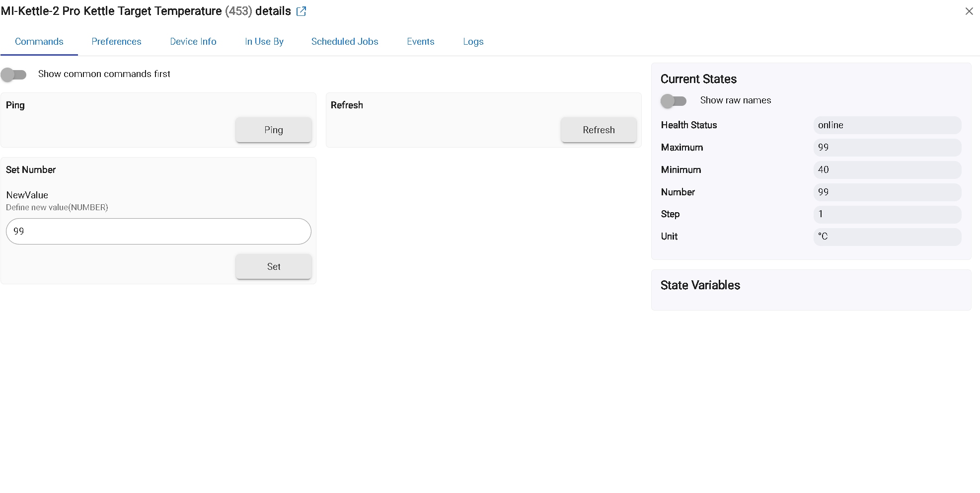The width and height of the screenshot is (980, 493).
Task: Select the In Use By tab
Action: (264, 42)
